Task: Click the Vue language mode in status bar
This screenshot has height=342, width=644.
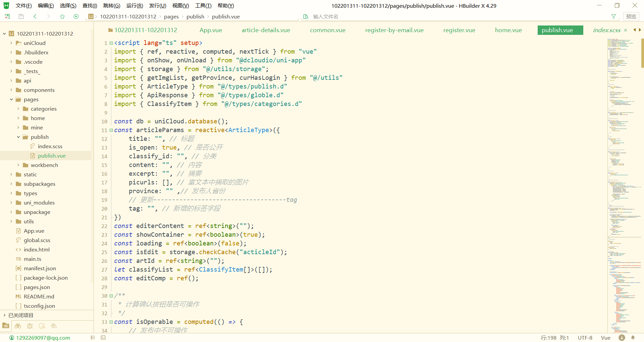Action: 605,338
